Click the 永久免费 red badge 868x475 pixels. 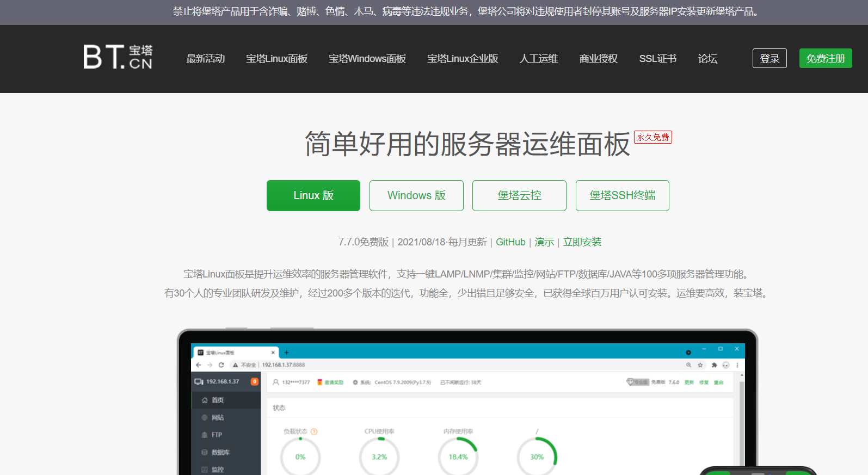(653, 137)
